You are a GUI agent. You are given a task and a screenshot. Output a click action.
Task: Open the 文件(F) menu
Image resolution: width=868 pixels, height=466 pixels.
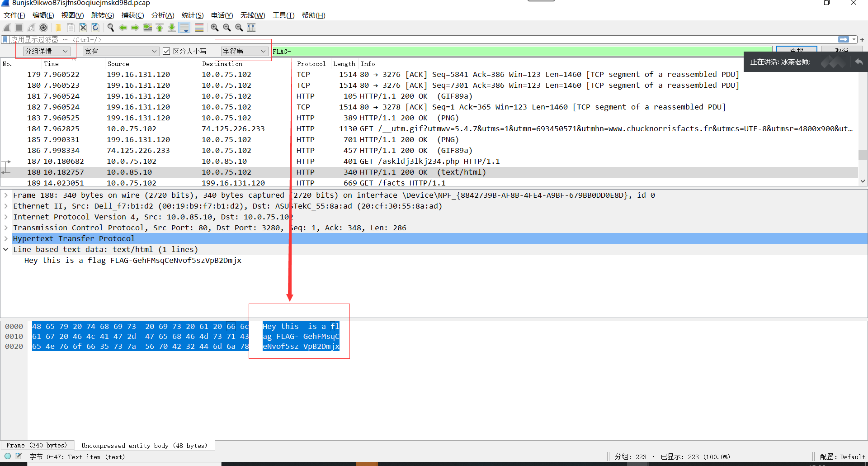pyautogui.click(x=14, y=15)
